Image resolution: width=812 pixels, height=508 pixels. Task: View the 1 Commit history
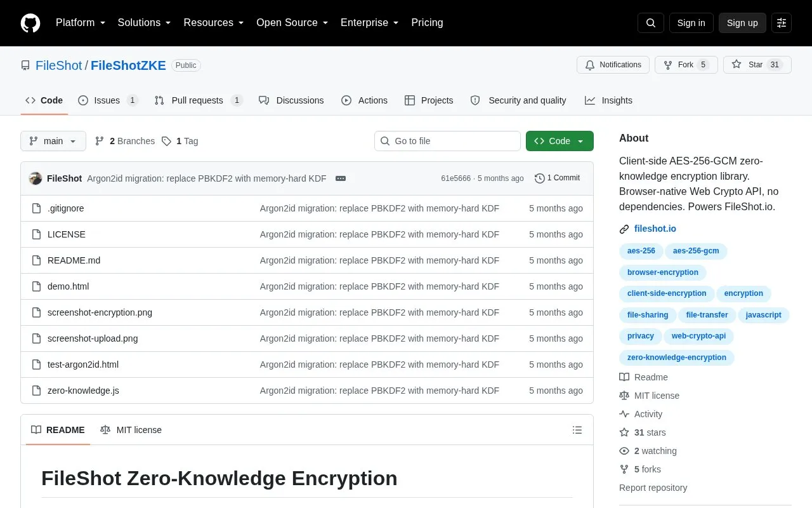(x=557, y=178)
